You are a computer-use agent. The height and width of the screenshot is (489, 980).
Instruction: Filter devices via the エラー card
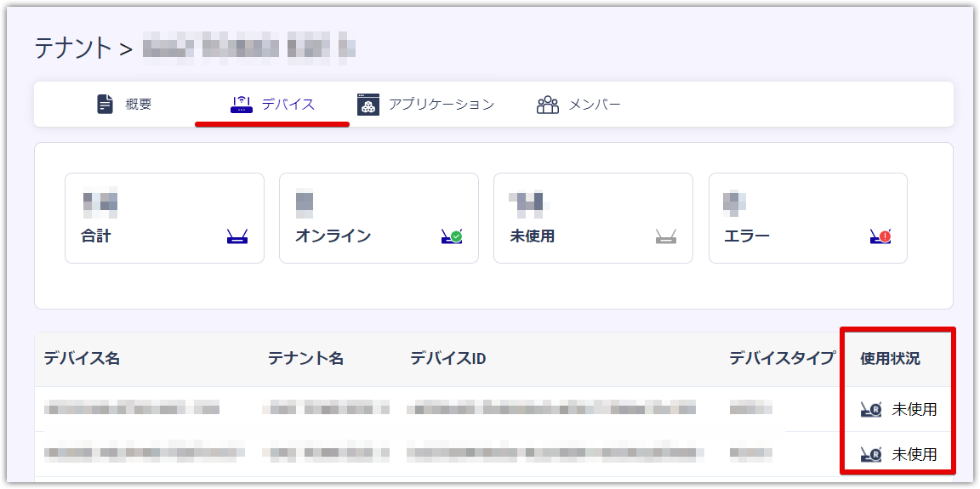point(807,218)
